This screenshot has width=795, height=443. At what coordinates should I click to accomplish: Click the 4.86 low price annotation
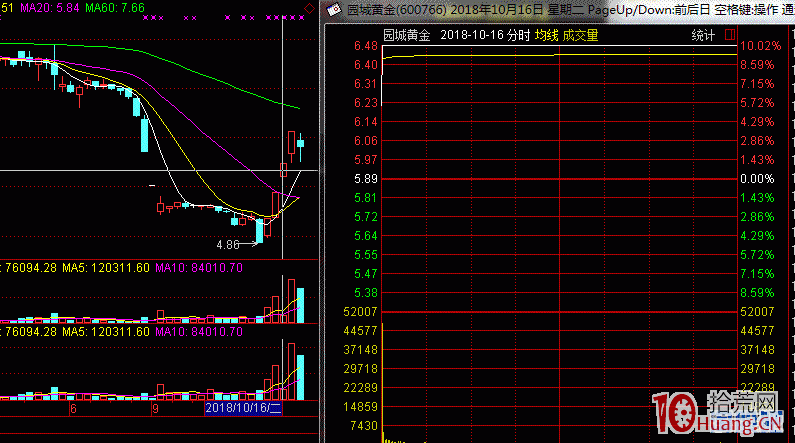[x=228, y=245]
